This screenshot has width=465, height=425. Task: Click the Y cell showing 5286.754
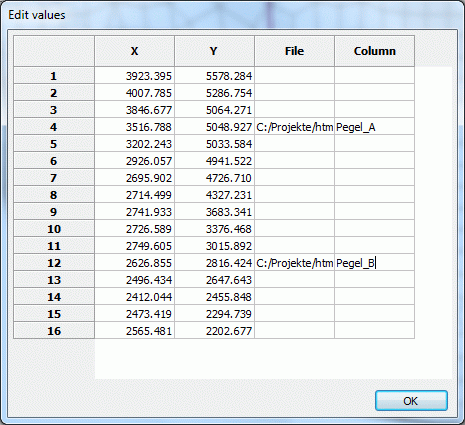215,93
